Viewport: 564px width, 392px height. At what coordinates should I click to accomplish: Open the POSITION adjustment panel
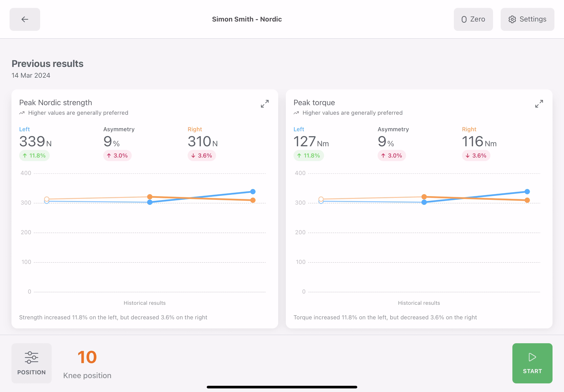tap(31, 364)
